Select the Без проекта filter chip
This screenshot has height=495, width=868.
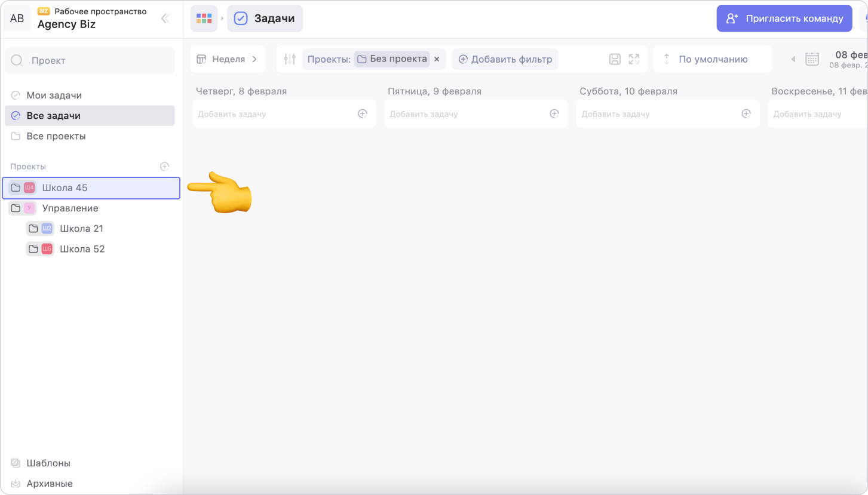pyautogui.click(x=392, y=59)
